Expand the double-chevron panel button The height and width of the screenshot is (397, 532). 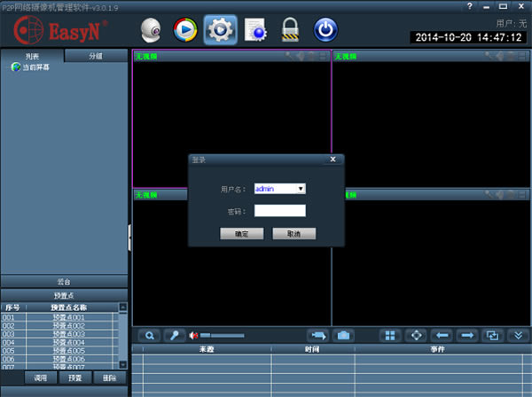pos(519,336)
